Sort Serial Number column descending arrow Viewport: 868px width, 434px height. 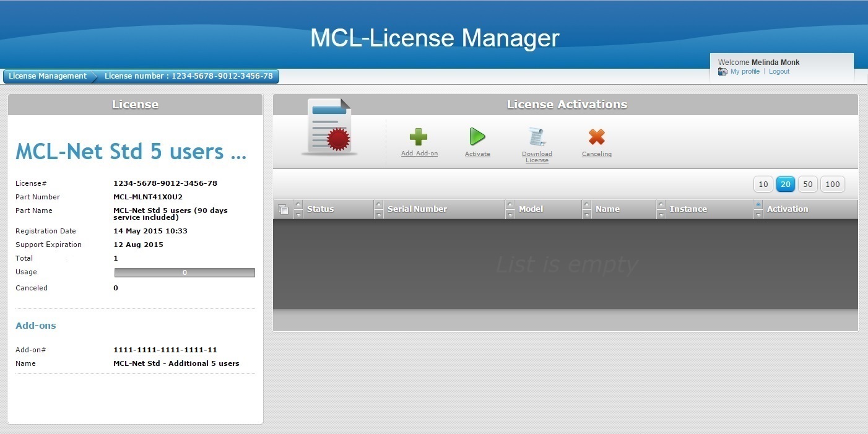pos(379,214)
